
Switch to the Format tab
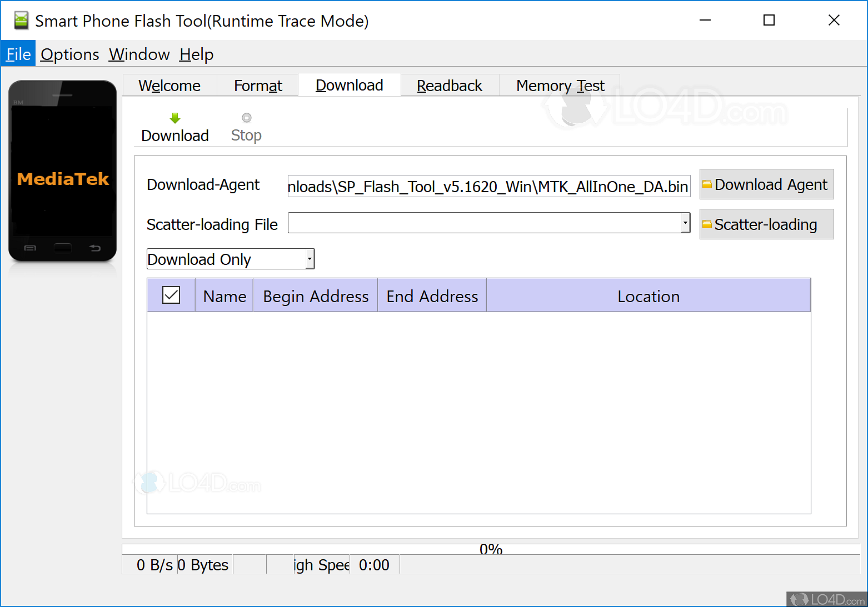tap(258, 86)
